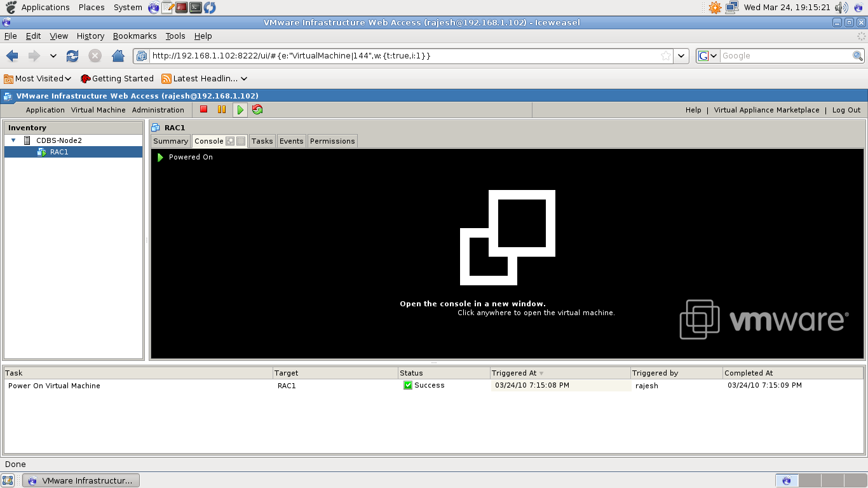This screenshot has width=868, height=488.
Task: Bookmark this page with the star icon
Action: (x=666, y=56)
